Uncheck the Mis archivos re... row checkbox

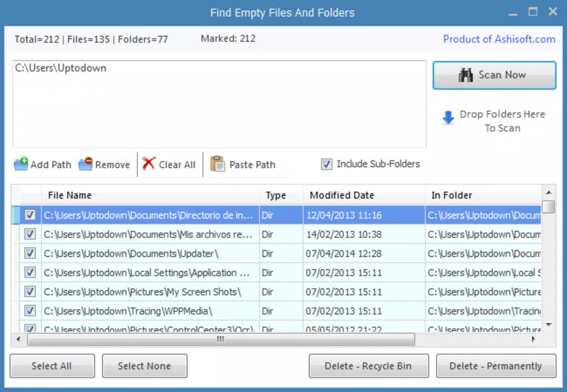30,234
